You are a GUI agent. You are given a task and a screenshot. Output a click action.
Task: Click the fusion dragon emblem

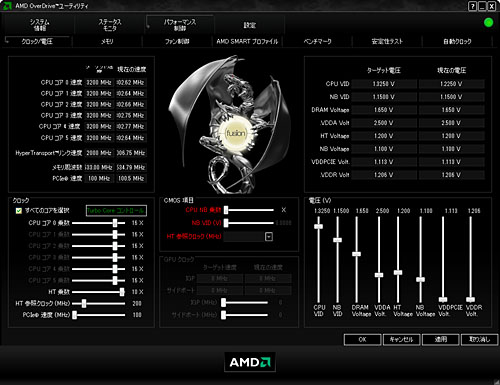pyautogui.click(x=230, y=125)
